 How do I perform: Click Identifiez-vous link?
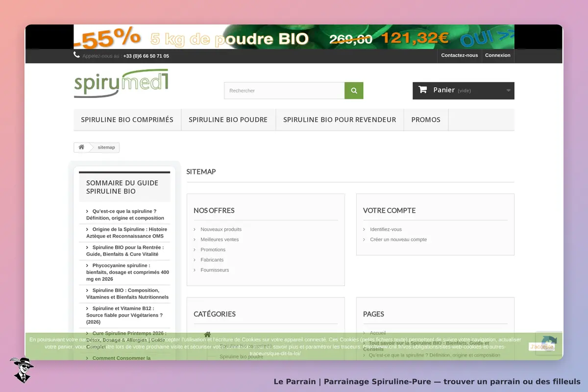[386, 229]
